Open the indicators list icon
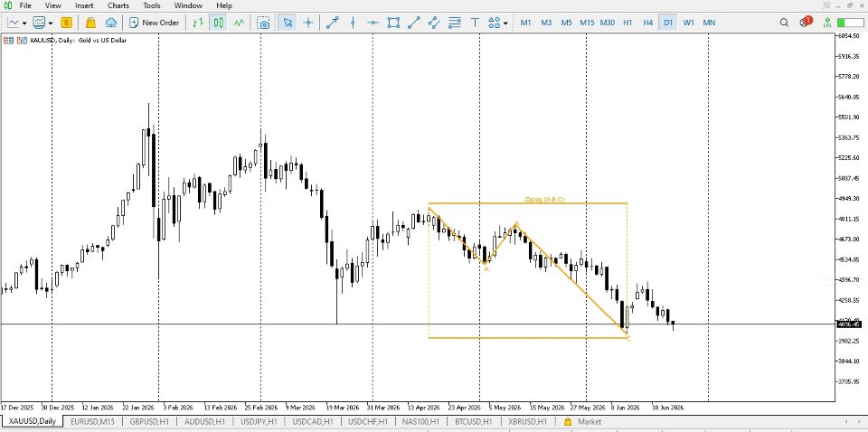 tap(39, 23)
